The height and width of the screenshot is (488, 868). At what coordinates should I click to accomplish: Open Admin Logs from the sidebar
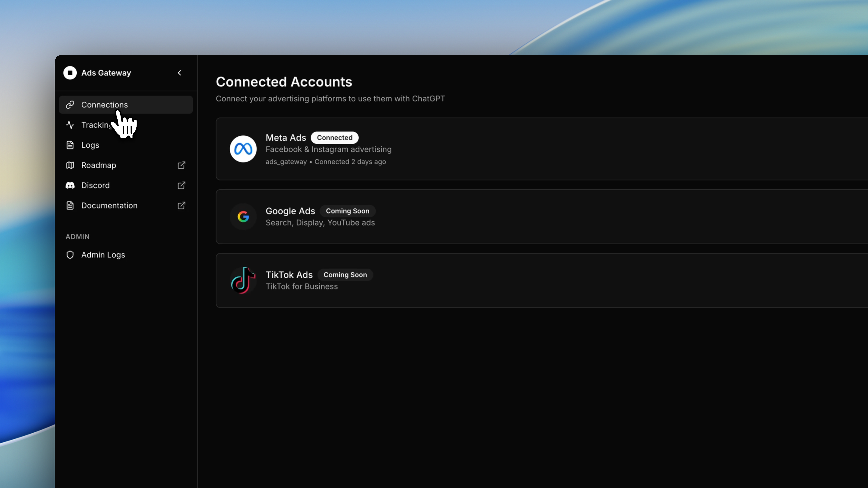[x=103, y=255]
